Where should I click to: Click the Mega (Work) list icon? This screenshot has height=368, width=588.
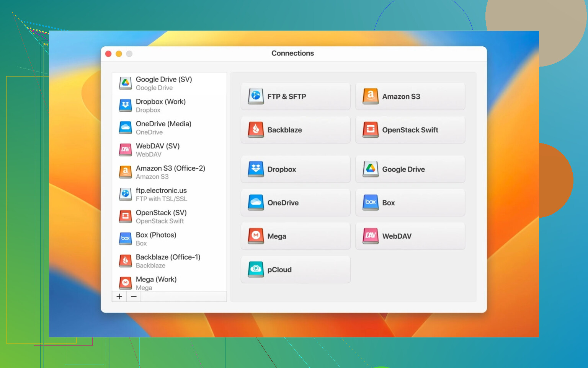click(x=125, y=283)
